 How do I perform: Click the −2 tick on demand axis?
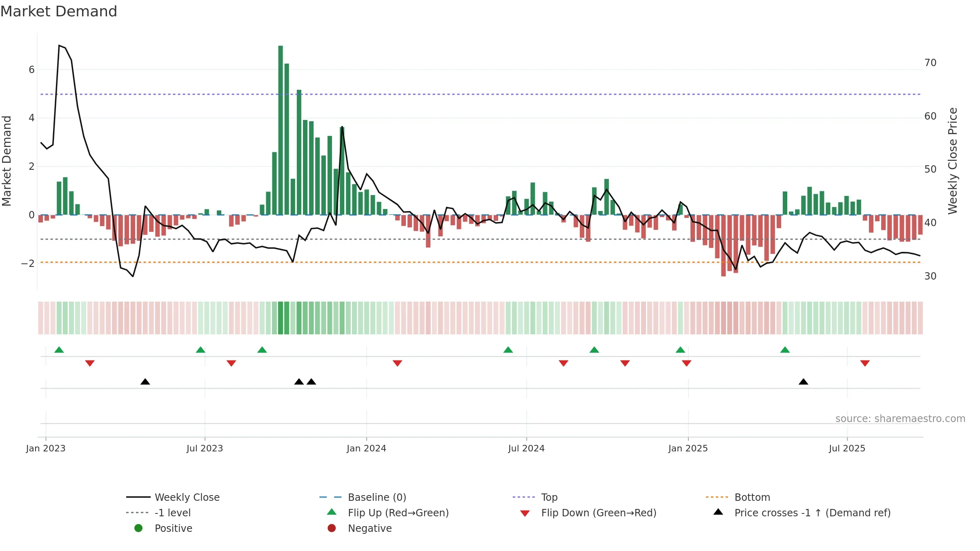pos(28,263)
